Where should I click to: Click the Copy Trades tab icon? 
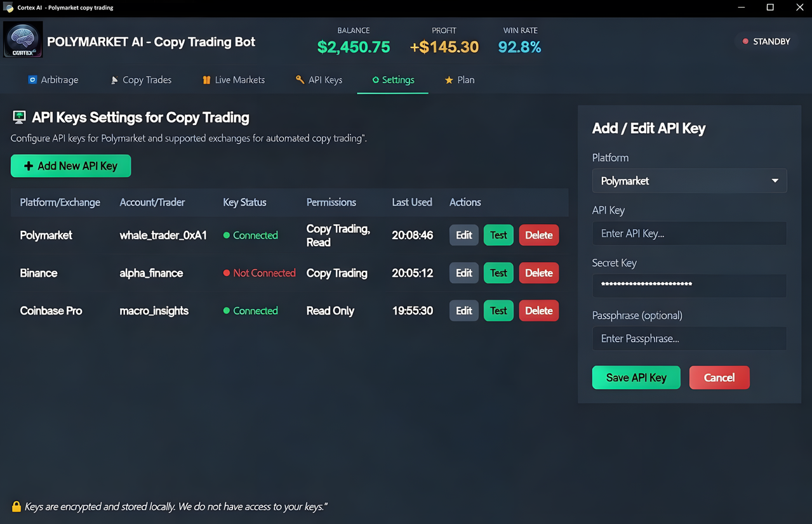pos(114,80)
